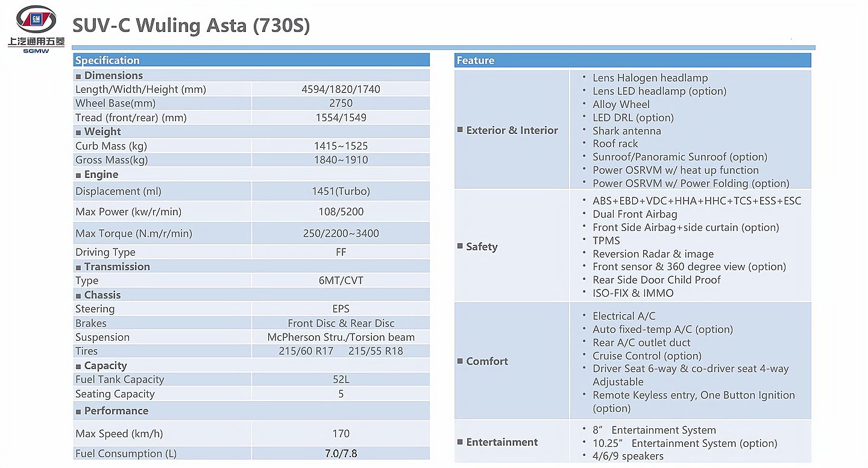The image size is (868, 468).
Task: Click the "Exterior & Interior" category cell
Action: tap(511, 130)
